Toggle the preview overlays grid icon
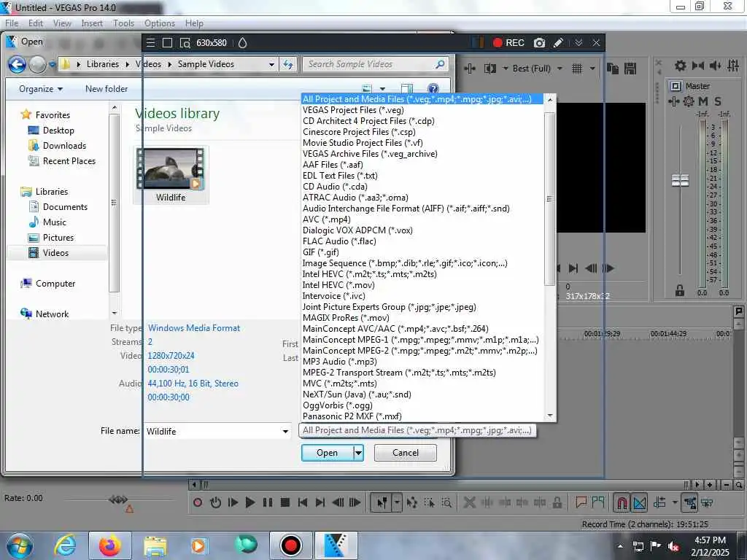 [x=577, y=69]
